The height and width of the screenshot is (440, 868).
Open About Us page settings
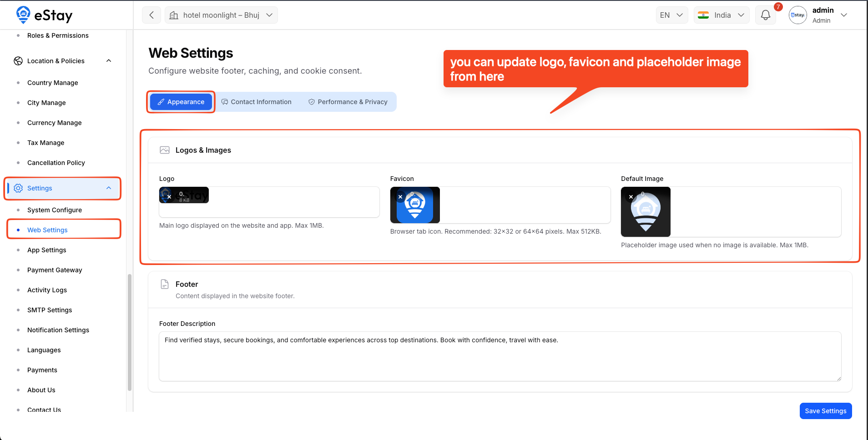coord(41,390)
